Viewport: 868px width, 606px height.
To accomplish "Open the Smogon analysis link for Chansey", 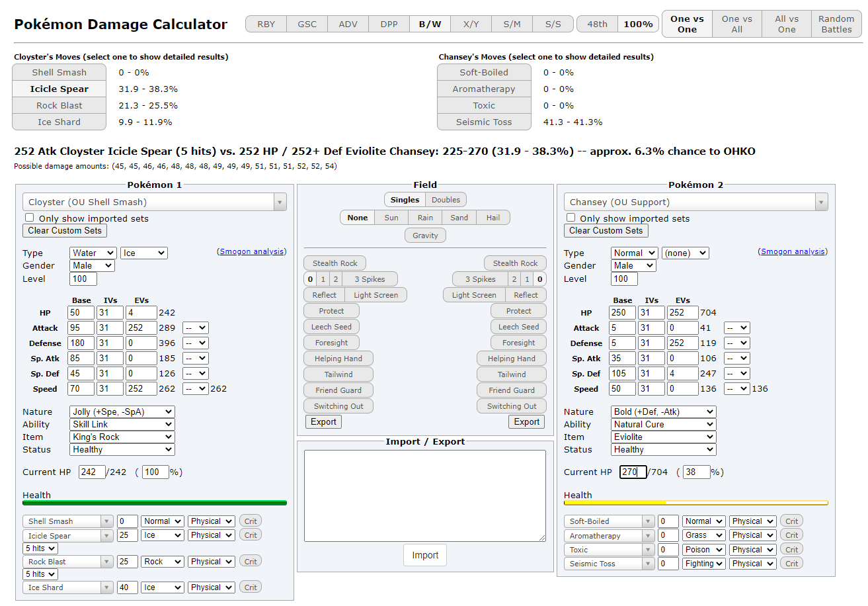I will (793, 251).
